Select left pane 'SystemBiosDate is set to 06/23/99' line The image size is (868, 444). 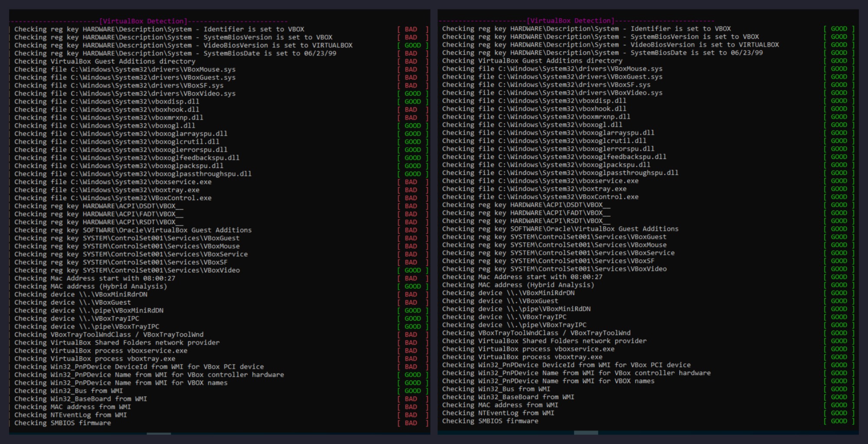pos(175,53)
